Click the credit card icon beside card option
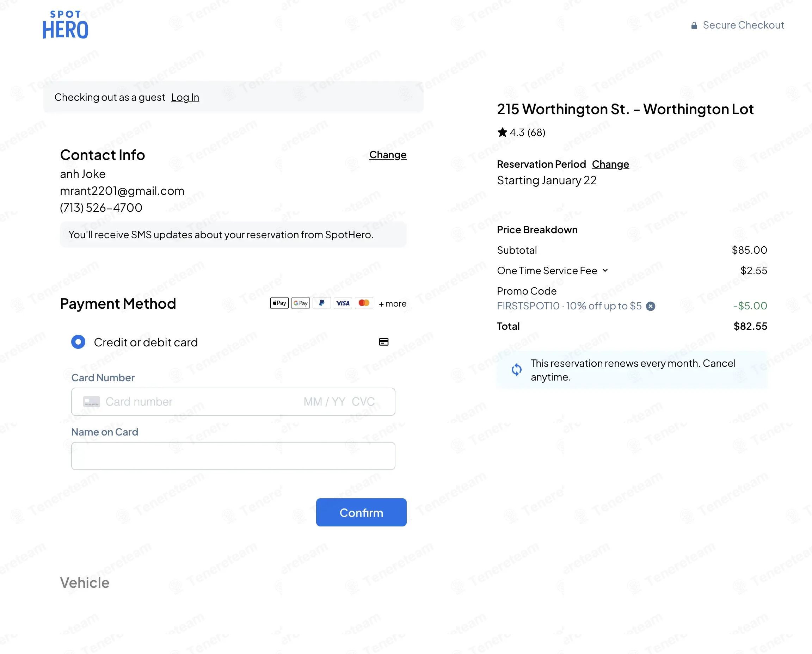The height and width of the screenshot is (654, 812). point(383,342)
